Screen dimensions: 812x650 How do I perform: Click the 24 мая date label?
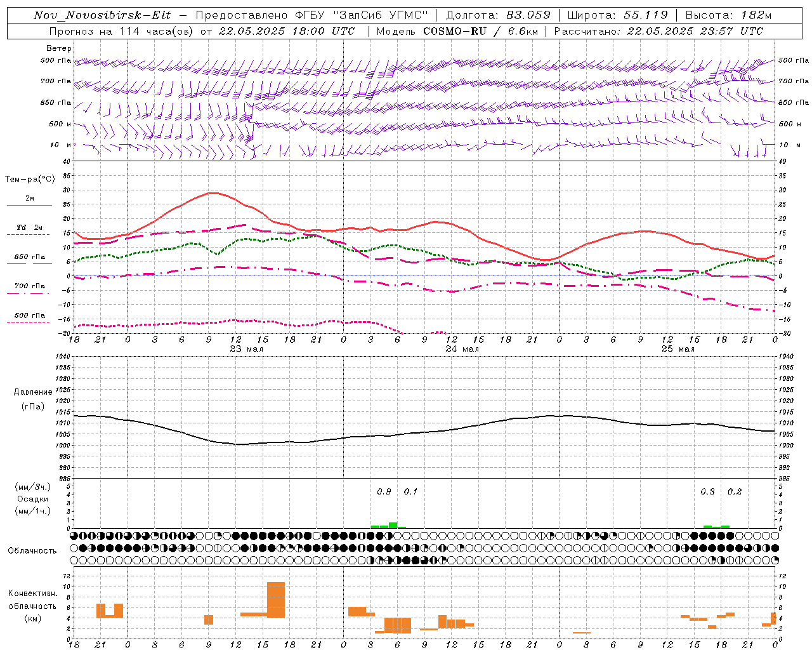point(462,349)
